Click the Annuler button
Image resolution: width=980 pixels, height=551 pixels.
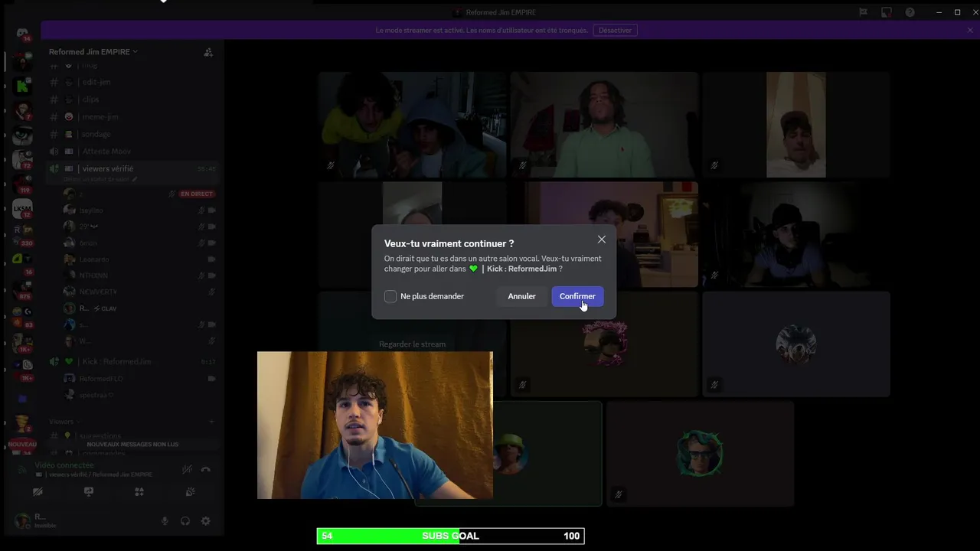521,296
